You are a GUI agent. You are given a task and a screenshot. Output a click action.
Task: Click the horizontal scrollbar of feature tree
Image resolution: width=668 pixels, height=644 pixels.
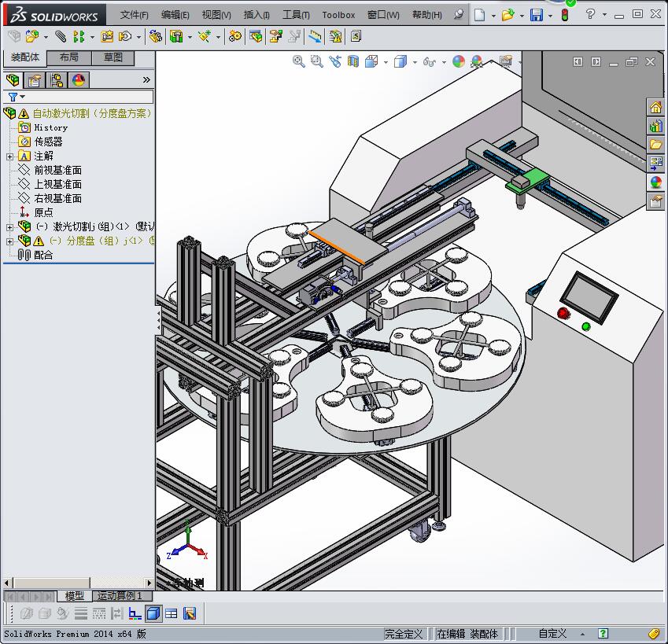[79, 583]
